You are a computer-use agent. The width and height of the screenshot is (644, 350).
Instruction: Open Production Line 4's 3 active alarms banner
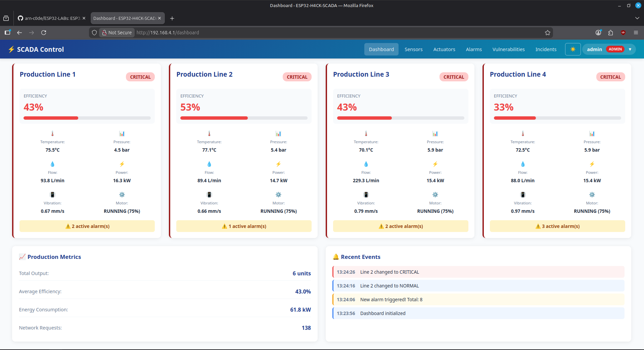[557, 226]
